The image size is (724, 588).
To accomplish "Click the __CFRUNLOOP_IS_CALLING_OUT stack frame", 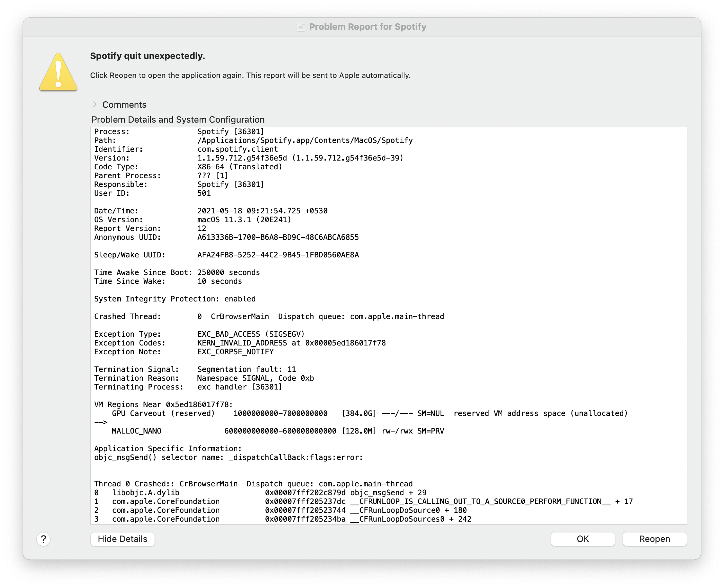I will [x=363, y=501].
